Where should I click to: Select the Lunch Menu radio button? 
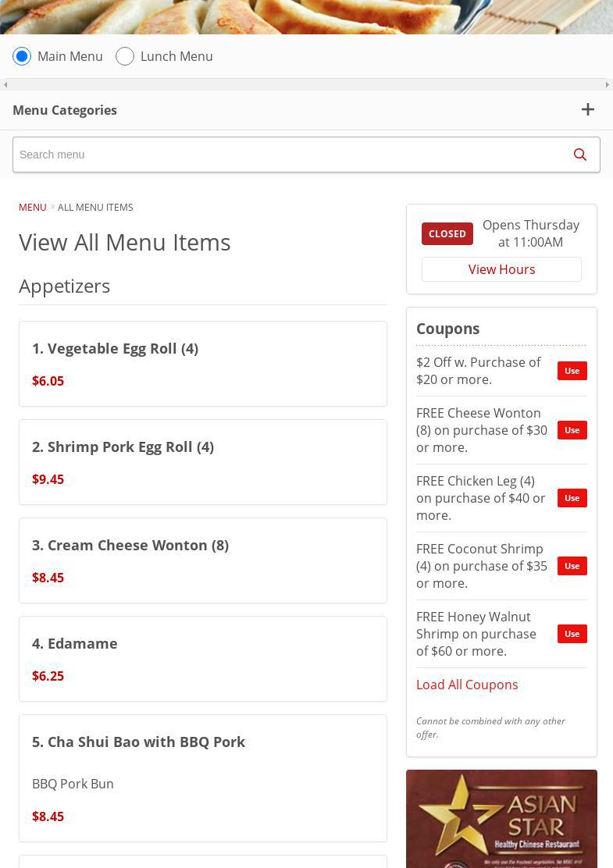click(x=125, y=56)
